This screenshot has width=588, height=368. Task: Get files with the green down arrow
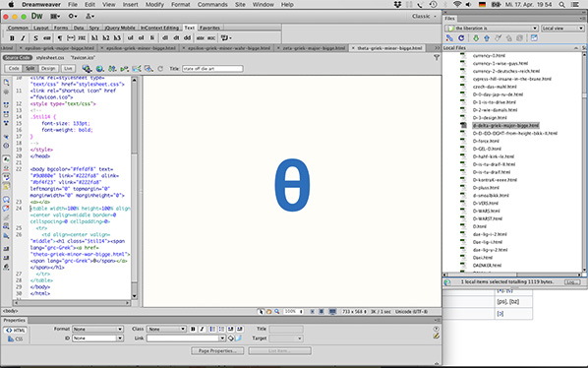476,38
